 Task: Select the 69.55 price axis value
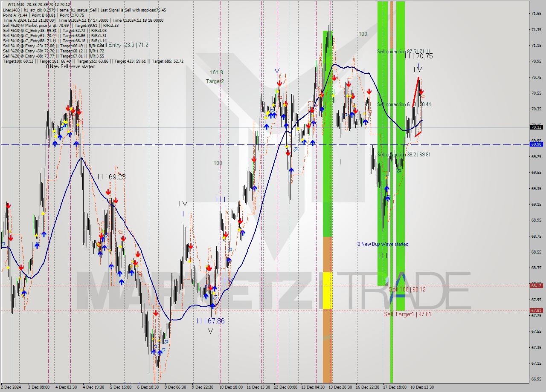[537, 173]
